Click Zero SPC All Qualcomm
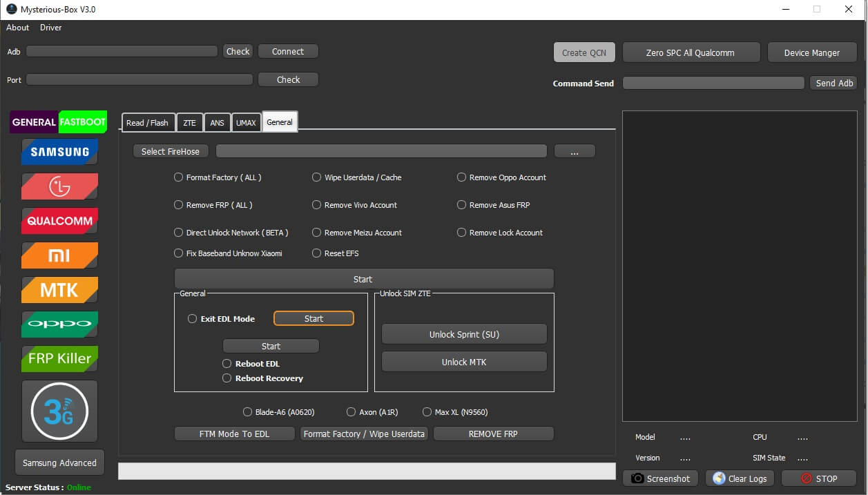868x495 pixels. click(691, 52)
